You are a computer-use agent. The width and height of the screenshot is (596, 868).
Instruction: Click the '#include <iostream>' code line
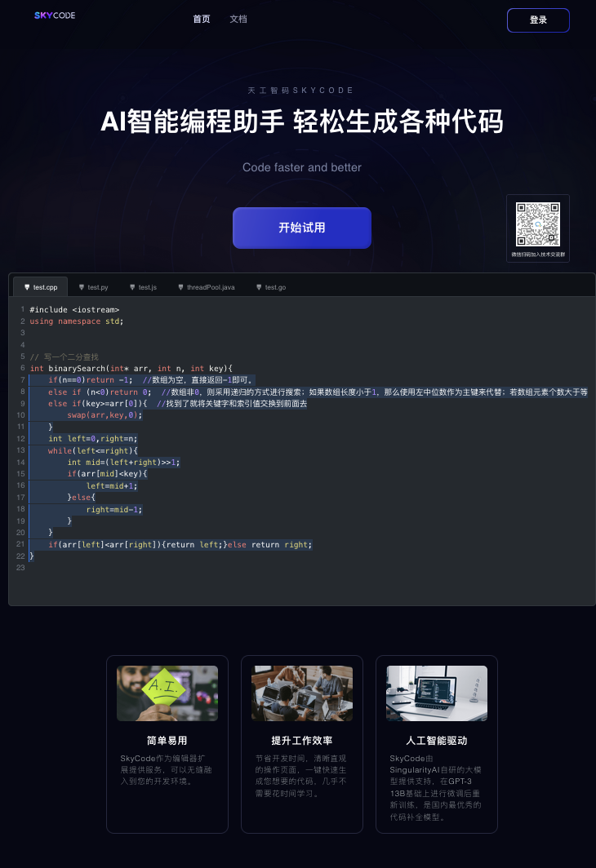click(x=74, y=309)
